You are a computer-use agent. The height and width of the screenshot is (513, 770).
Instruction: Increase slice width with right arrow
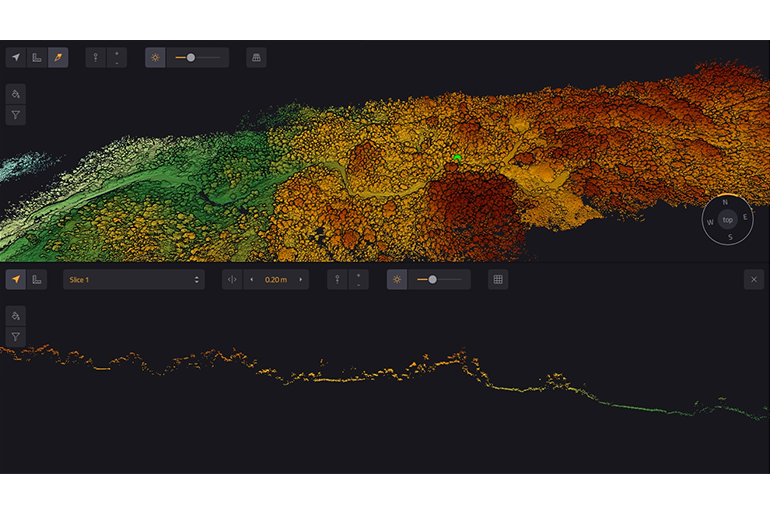[300, 280]
